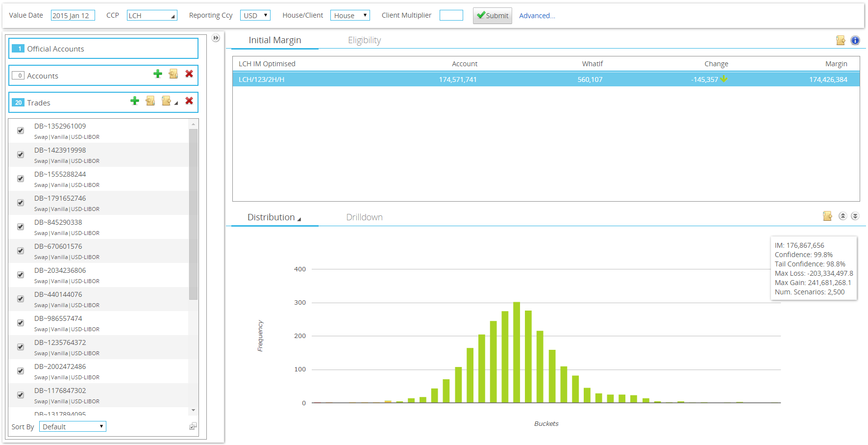The image size is (868, 445).
Task: Uncheck trade DB~1352961009
Action: pos(21,131)
